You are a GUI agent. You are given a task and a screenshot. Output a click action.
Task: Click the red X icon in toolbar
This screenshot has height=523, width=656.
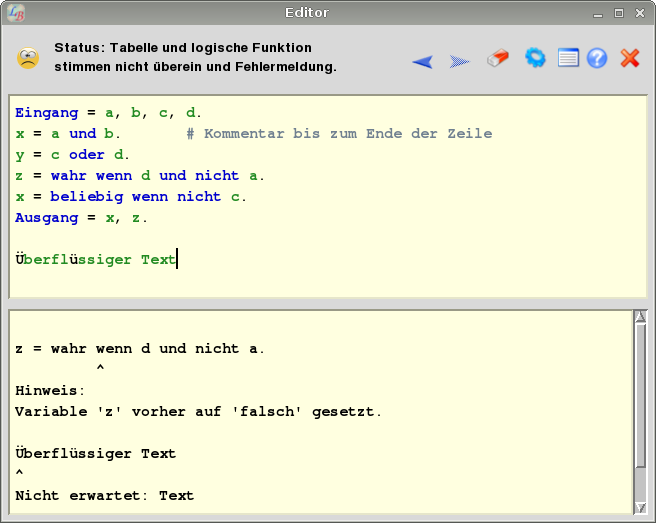630,58
